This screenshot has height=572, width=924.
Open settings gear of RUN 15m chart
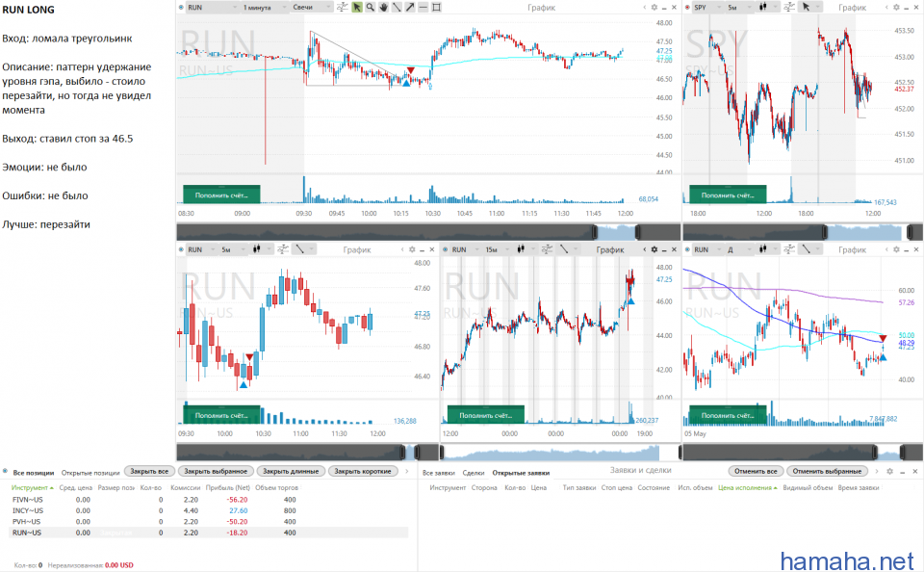pos(654,249)
